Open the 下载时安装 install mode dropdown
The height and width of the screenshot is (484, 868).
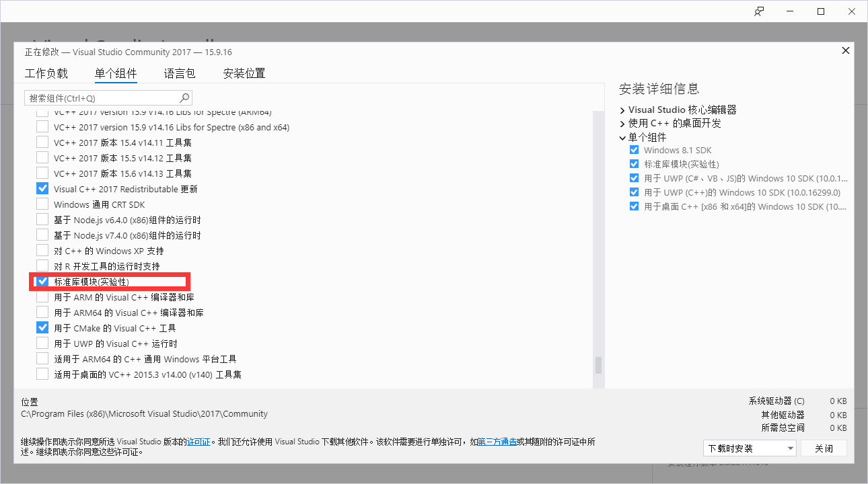click(750, 448)
